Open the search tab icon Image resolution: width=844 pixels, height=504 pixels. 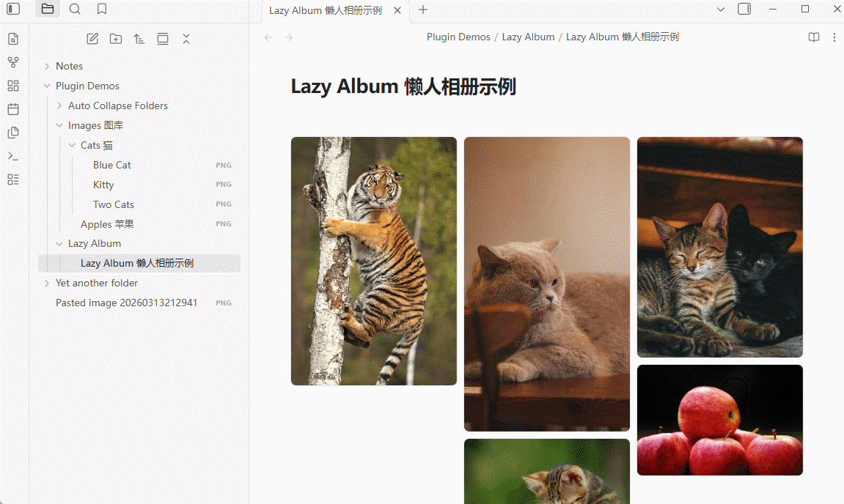(x=75, y=9)
